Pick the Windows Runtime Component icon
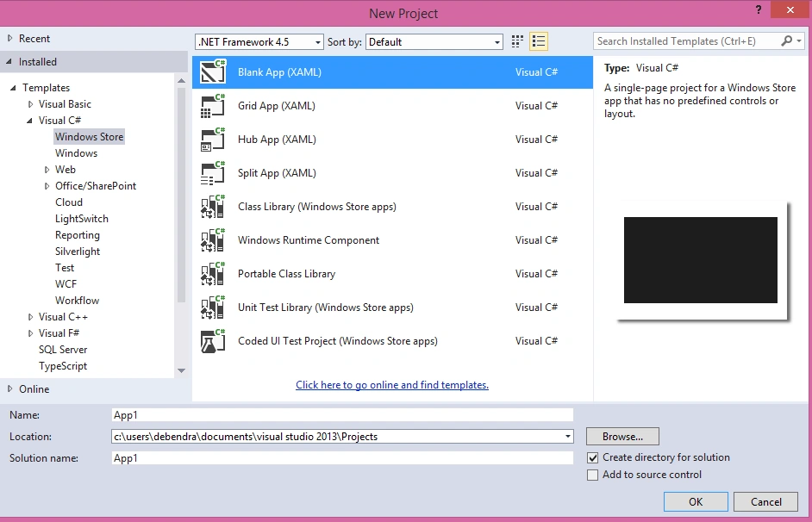 pyautogui.click(x=213, y=240)
